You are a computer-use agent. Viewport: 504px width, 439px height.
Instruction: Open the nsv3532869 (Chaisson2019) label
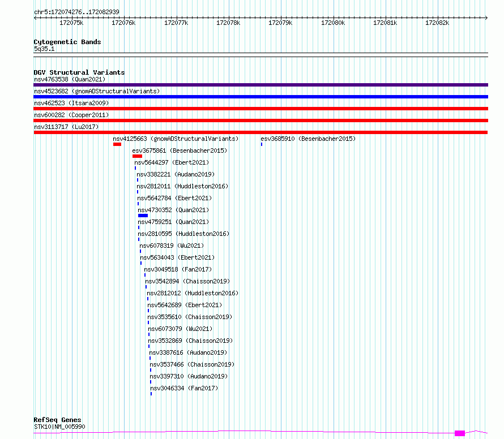click(191, 341)
